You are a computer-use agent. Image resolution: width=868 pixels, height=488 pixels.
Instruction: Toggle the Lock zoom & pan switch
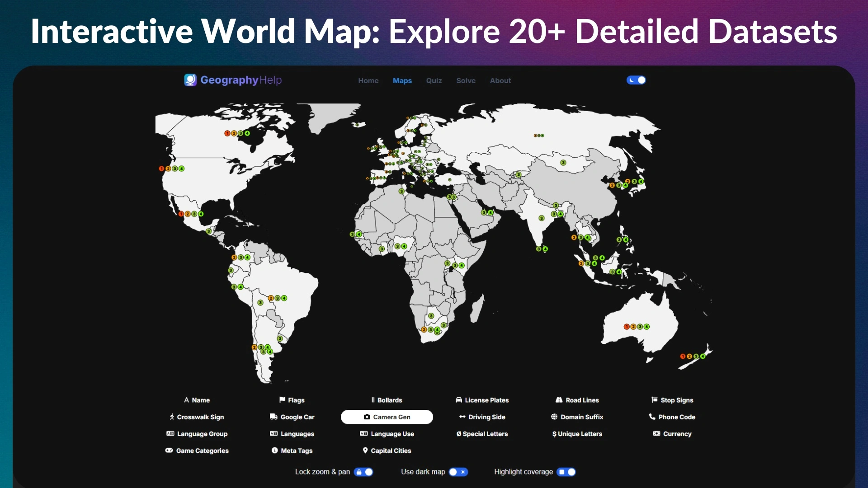tap(363, 472)
